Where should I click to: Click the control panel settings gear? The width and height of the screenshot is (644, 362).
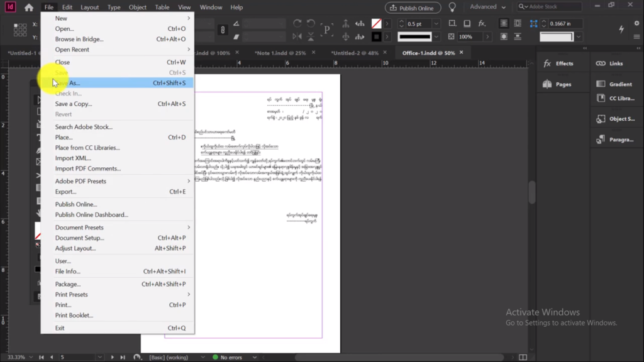click(636, 23)
